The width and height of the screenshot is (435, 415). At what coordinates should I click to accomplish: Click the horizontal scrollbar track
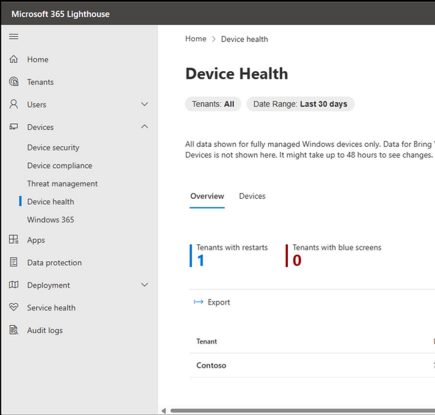tap(303, 411)
